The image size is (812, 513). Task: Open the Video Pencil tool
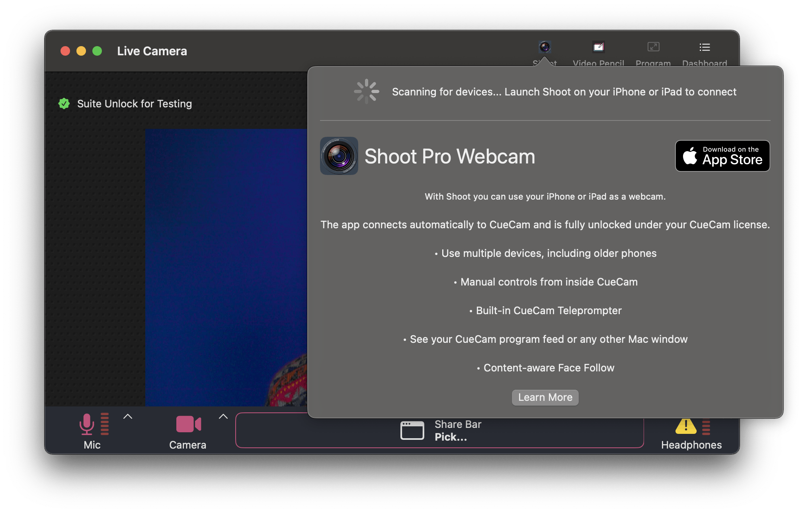pyautogui.click(x=598, y=47)
